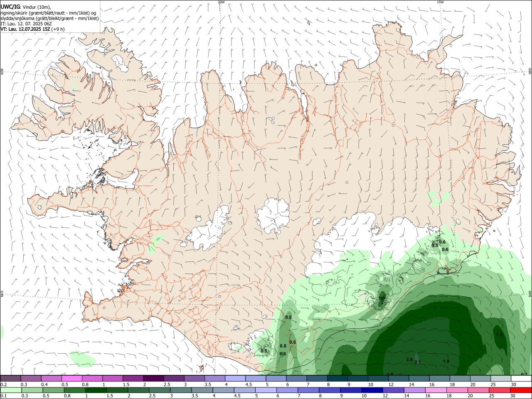Click the slydda/snjókoma legend description line
Image resolution: width=532 pixels, height=399 pixels.
(x=49, y=18)
